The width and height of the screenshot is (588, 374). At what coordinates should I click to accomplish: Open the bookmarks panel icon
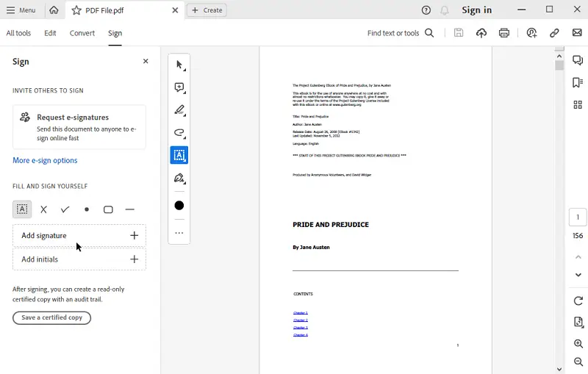[x=578, y=82]
